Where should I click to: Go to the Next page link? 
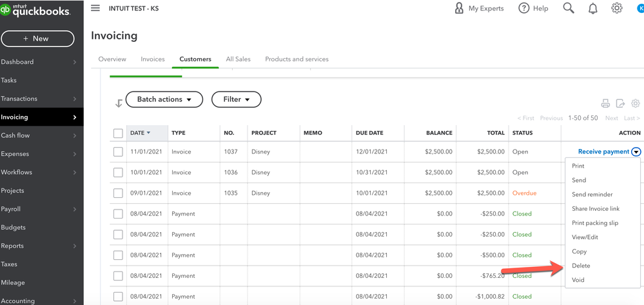click(612, 118)
